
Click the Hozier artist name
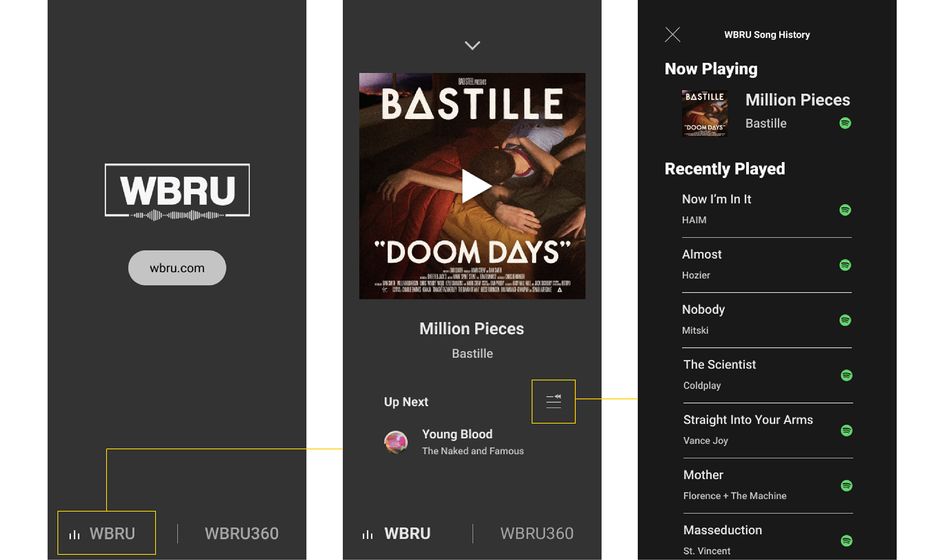point(696,275)
